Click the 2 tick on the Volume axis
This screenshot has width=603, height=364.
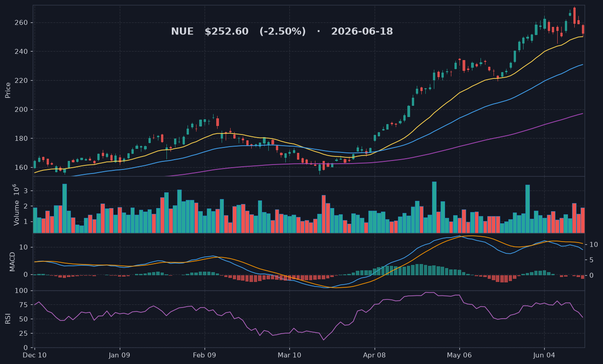(x=26, y=206)
